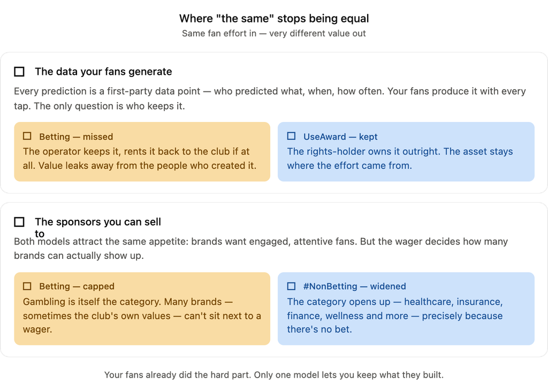Click the blue '#NonBetting — widened' card body
This screenshot has width=548, height=392.
(406, 309)
